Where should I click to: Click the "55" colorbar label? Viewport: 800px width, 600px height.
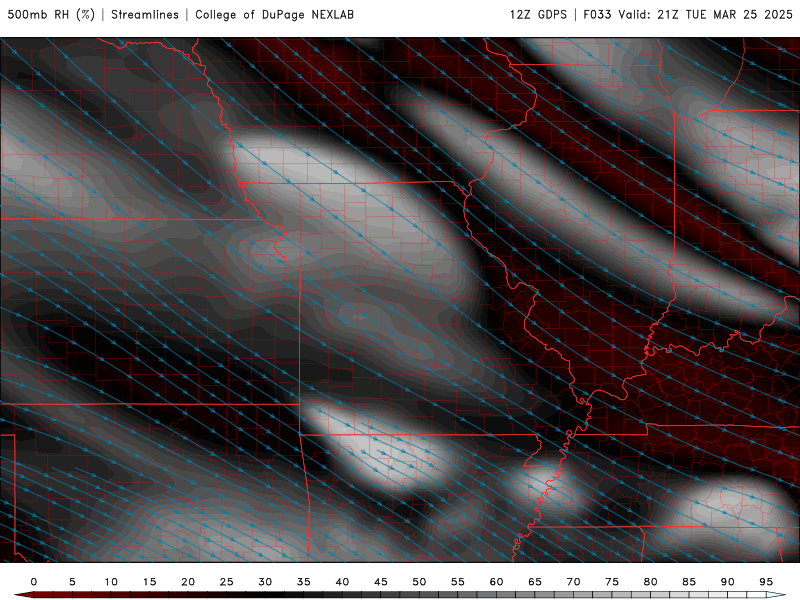458,582
